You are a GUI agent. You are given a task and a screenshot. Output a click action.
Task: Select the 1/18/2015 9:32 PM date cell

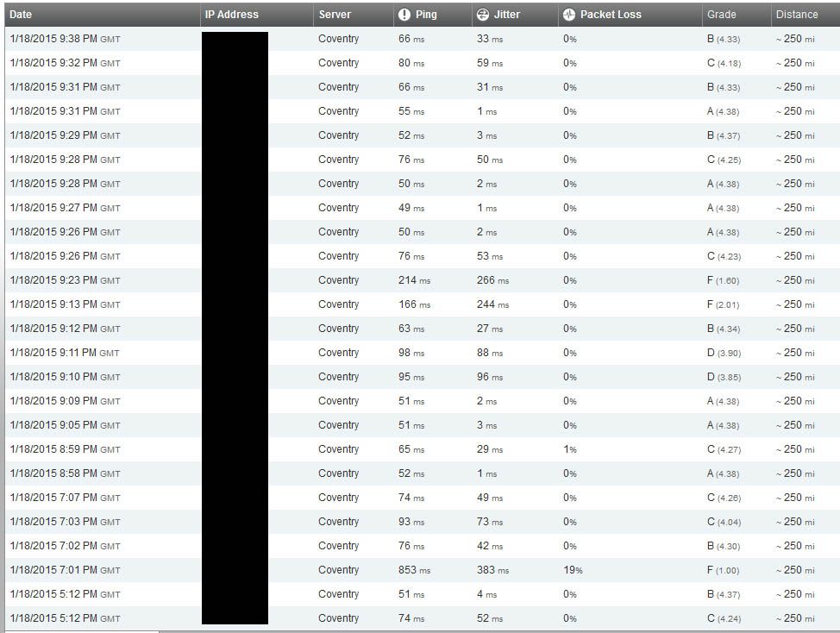pyautogui.click(x=65, y=63)
